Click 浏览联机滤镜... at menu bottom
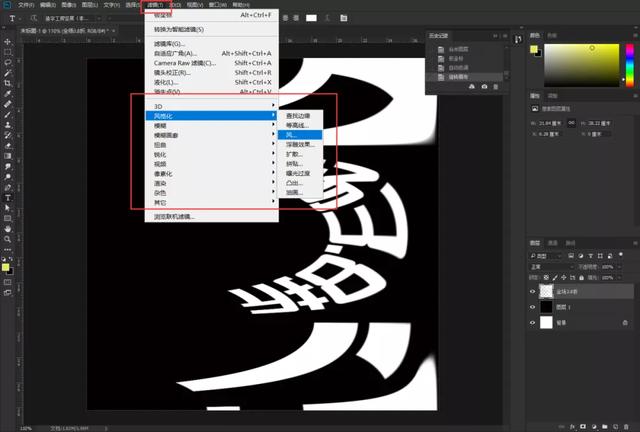This screenshot has height=432, width=640. click(174, 216)
